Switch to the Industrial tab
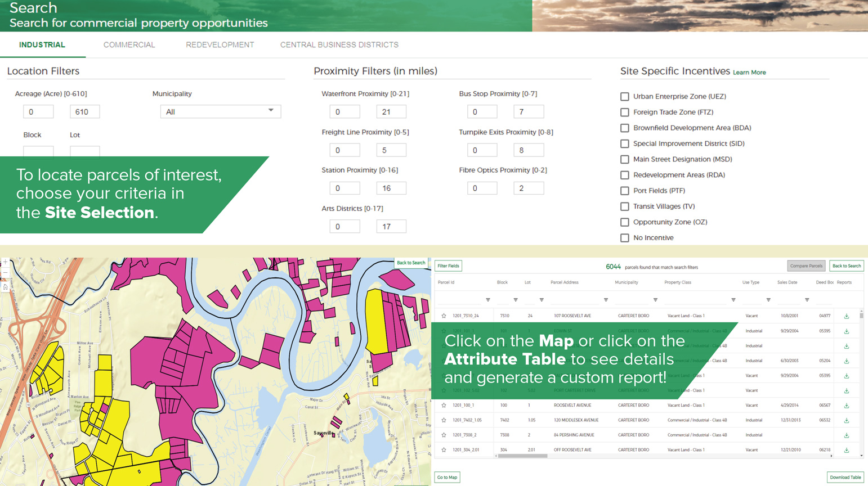 pos(42,45)
